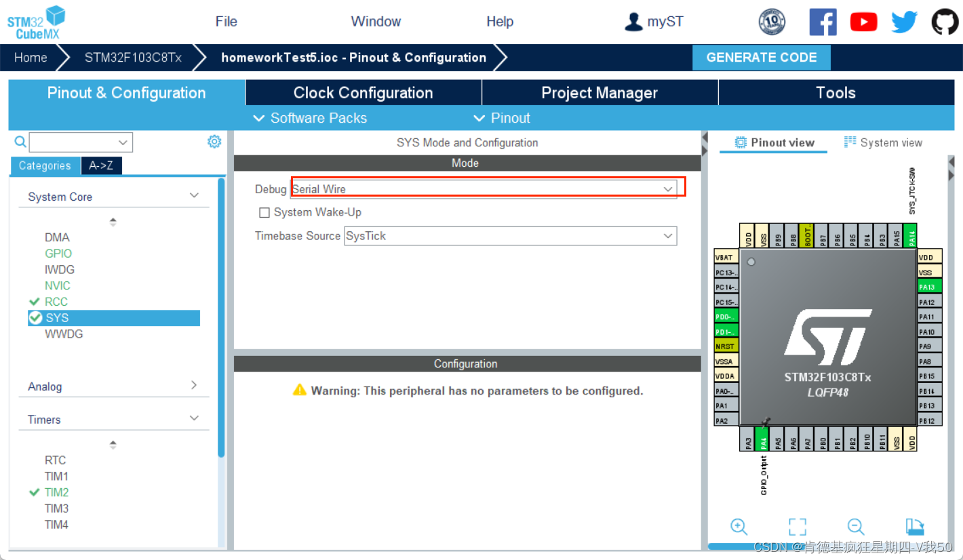This screenshot has height=560, width=963.
Task: Open the Twitter bird icon link
Action: [x=904, y=22]
